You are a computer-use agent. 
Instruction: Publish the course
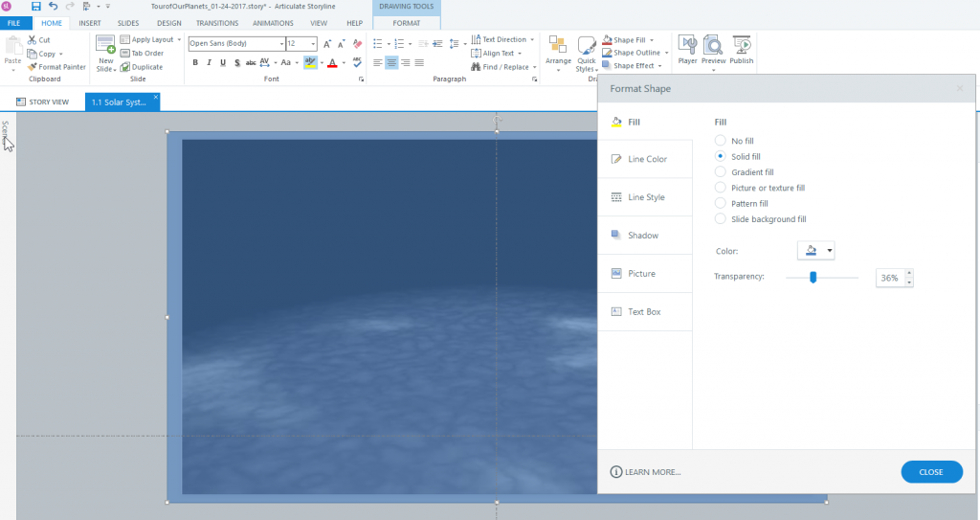[742, 50]
